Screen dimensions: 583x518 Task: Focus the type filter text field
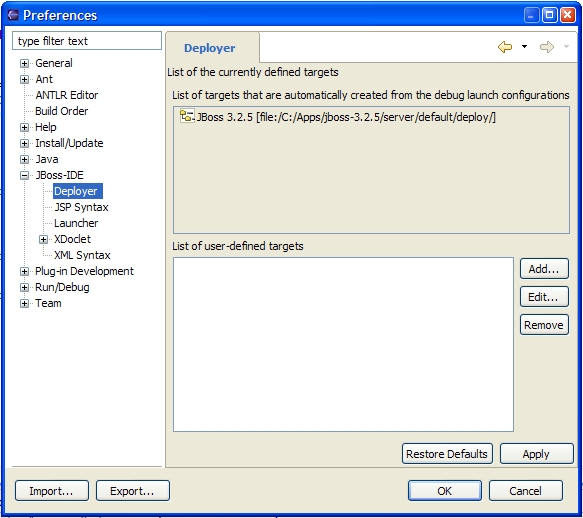pos(87,41)
